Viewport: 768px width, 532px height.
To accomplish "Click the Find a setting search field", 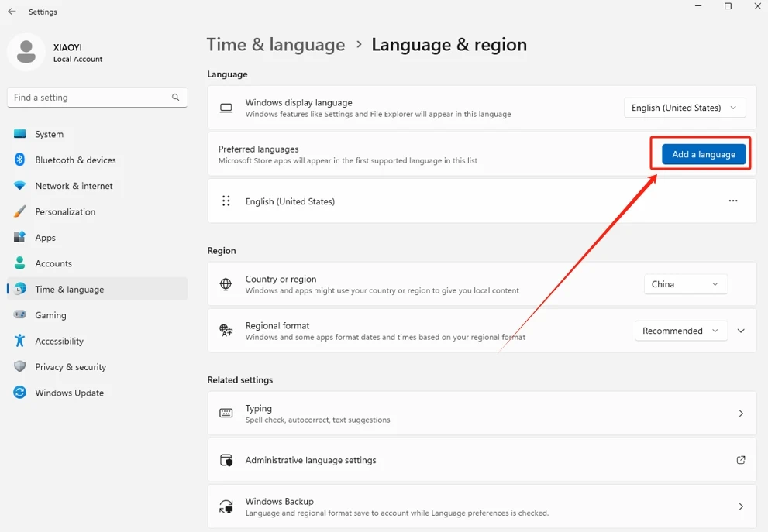I will tap(97, 98).
